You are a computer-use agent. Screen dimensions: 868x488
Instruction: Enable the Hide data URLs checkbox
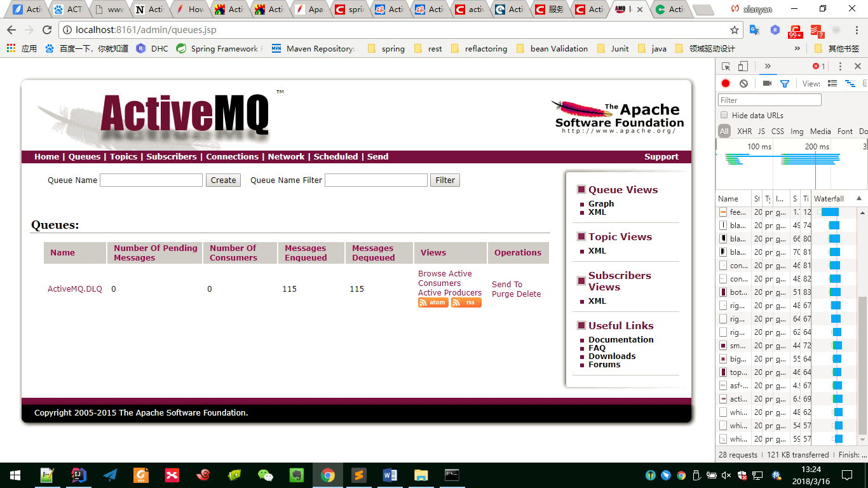coord(724,115)
